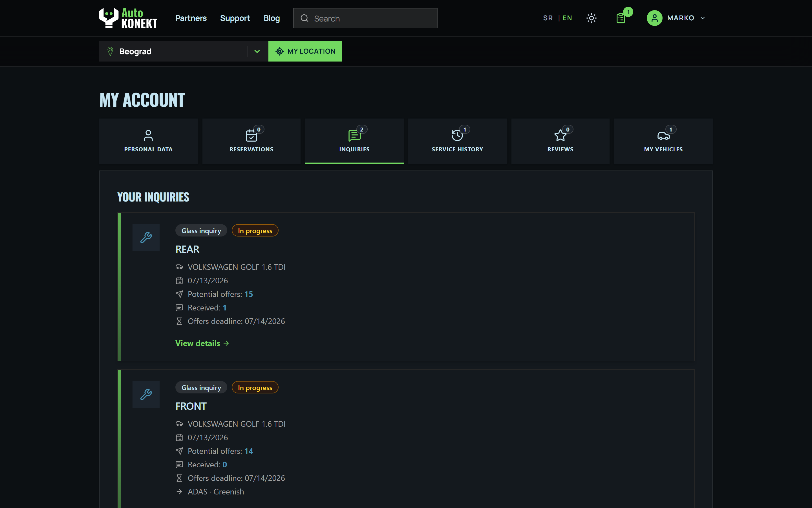
Task: Click paper plane icon beside Potential offers 14
Action: click(x=179, y=451)
